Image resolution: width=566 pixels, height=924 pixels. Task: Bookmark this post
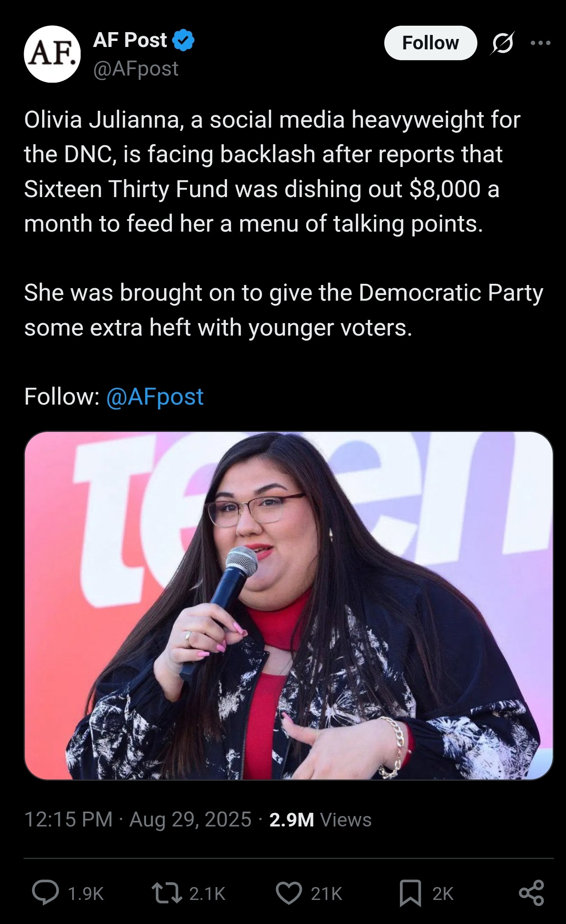[410, 893]
